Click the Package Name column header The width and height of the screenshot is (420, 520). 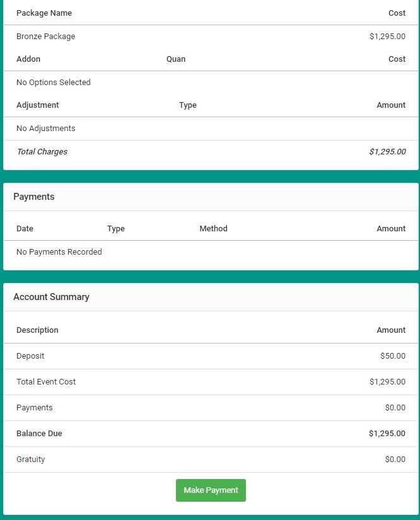click(44, 13)
